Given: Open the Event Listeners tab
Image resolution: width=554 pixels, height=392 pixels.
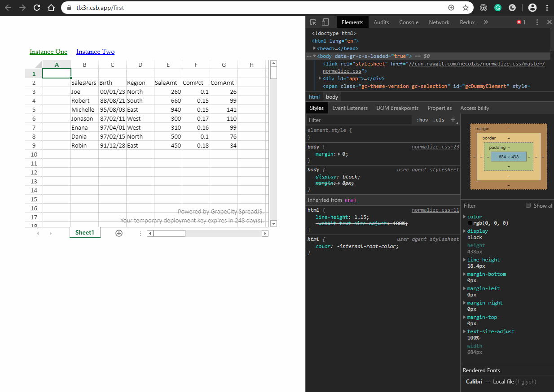Looking at the screenshot, I should click(350, 108).
